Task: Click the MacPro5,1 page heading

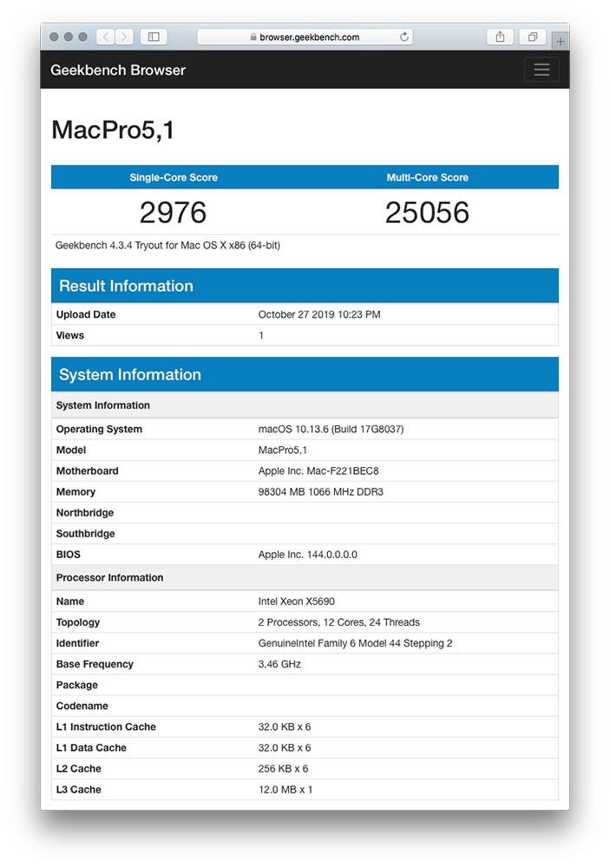Action: click(113, 130)
